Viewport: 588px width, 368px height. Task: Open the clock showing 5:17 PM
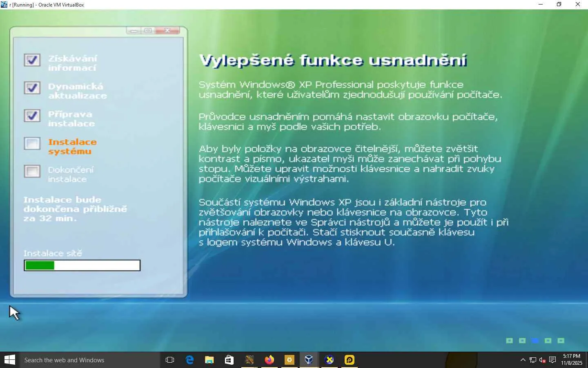[572, 359]
